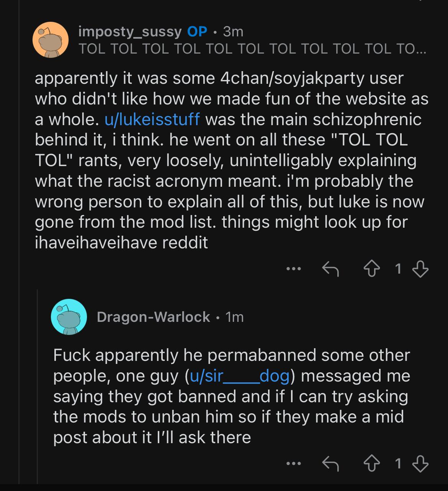
Task: Downvote imposty_sussy's comment
Action: pos(420,269)
